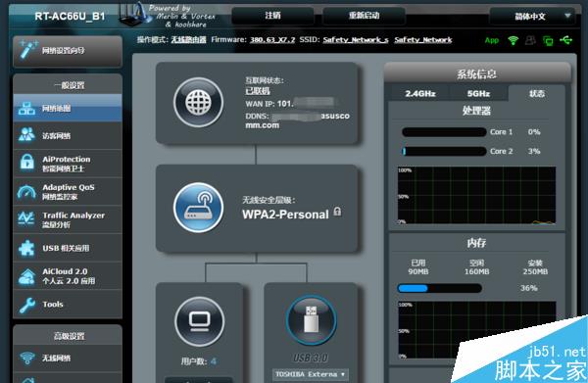588x383 pixels.
Task: Select Traffic Analyzer menu item
Action: tap(68, 219)
